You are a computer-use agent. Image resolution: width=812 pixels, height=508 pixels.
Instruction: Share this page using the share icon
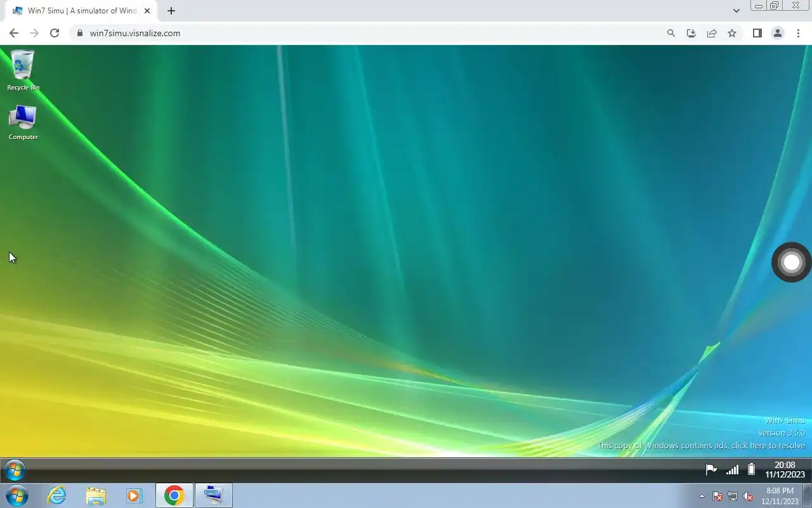click(x=712, y=33)
